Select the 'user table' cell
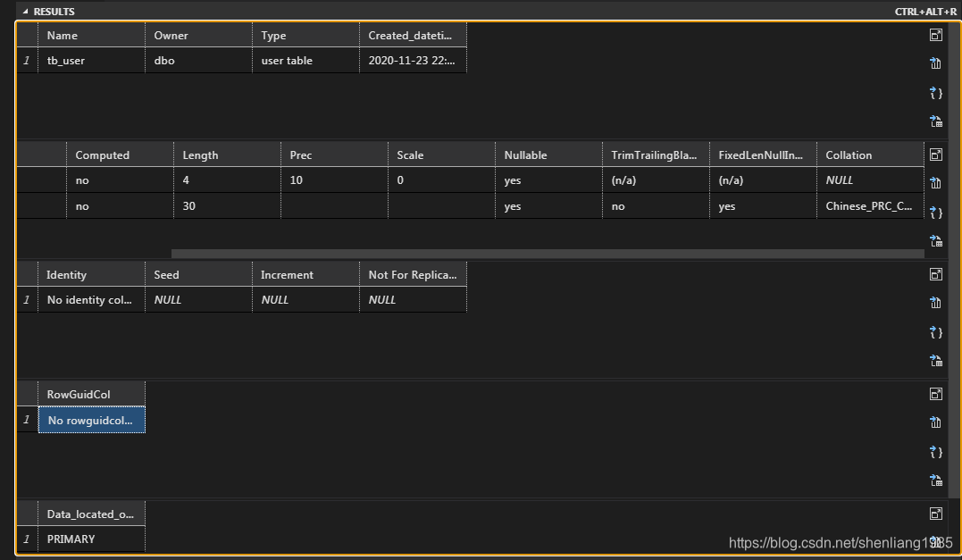This screenshot has height=560, width=962. tap(305, 60)
